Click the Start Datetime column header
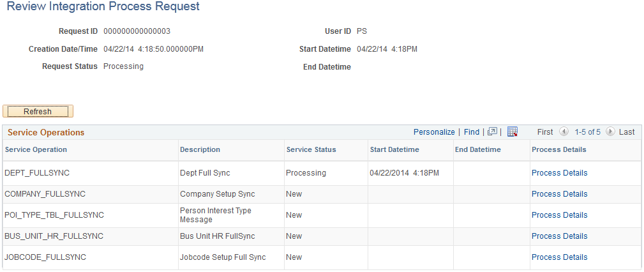644x272 pixels. (394, 149)
